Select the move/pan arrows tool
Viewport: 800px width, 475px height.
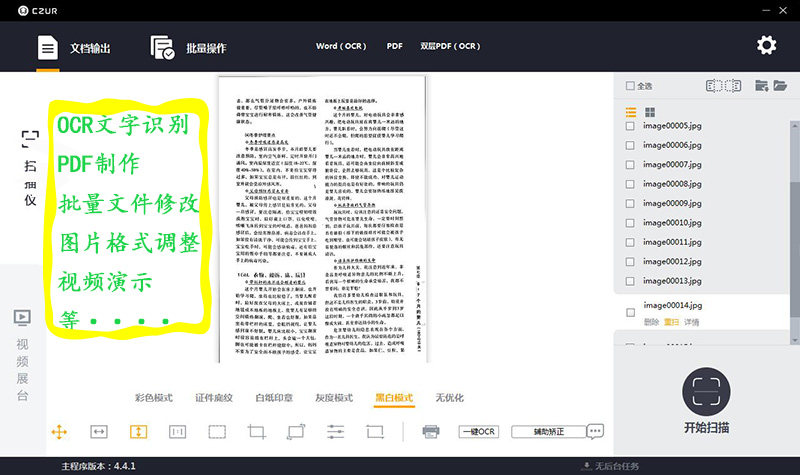(x=59, y=432)
